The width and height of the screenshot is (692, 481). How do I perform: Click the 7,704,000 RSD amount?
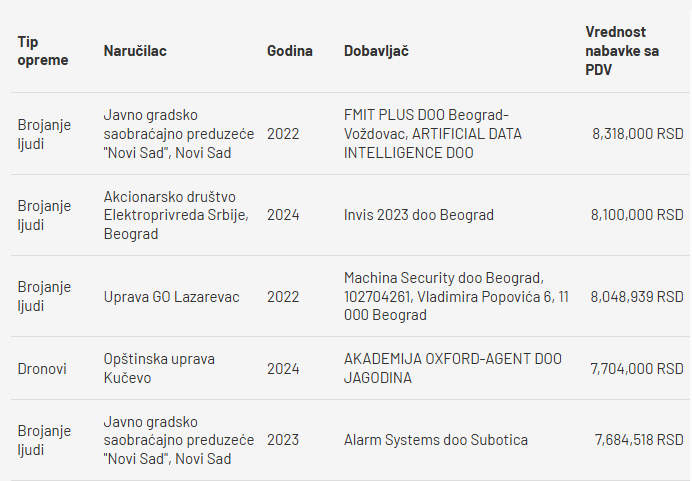coord(637,369)
